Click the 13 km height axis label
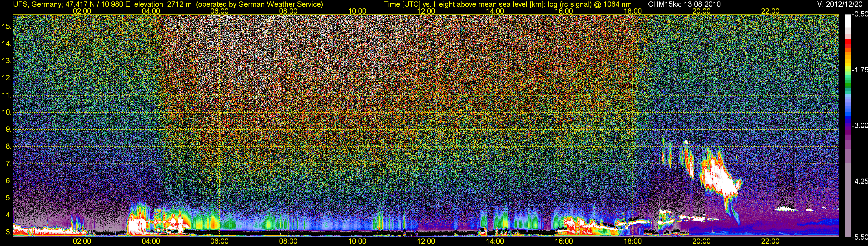 point(7,61)
